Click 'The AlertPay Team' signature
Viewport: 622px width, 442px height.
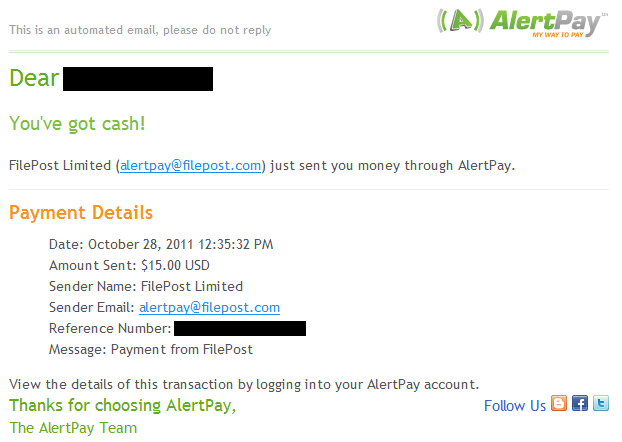(x=73, y=428)
